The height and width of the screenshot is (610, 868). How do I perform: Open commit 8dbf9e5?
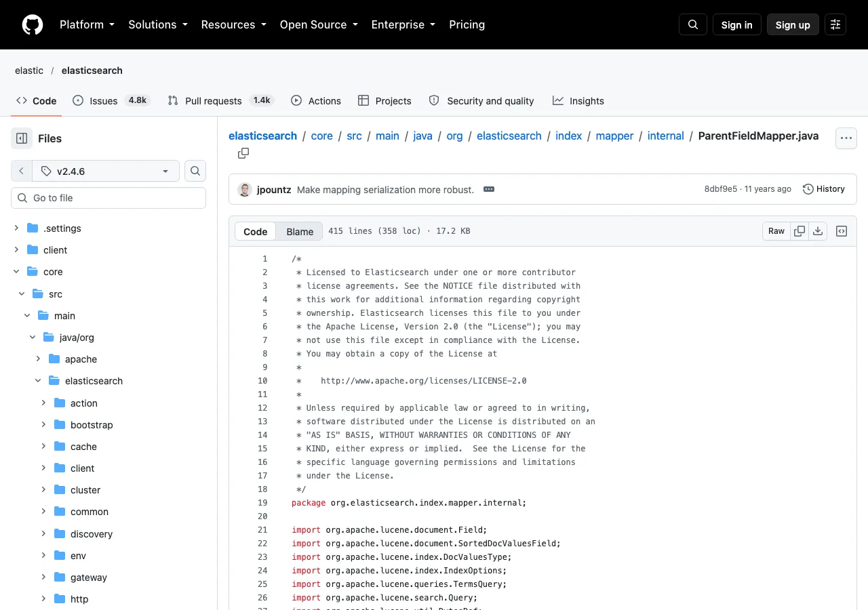point(721,189)
